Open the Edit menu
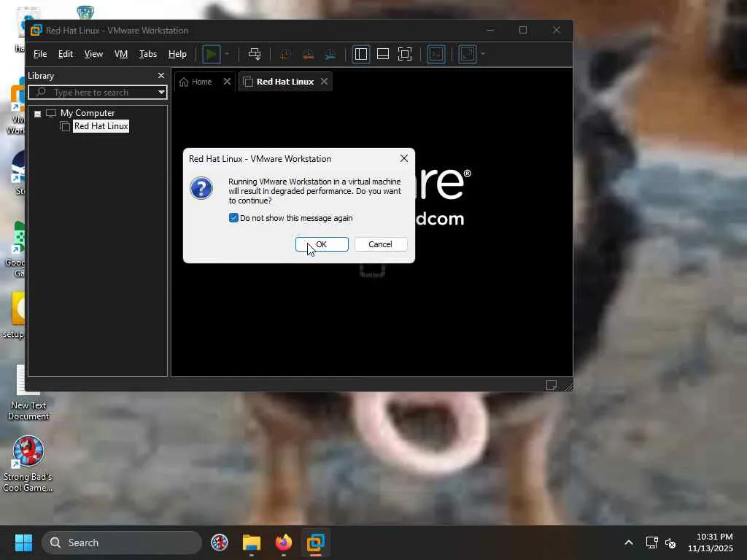The width and height of the screenshot is (747, 560). tap(65, 54)
